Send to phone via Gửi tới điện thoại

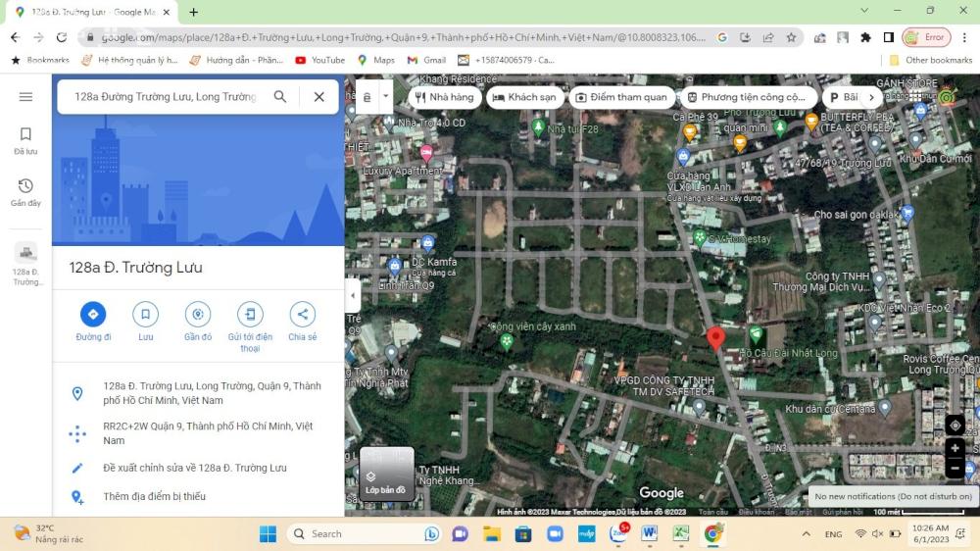click(x=250, y=314)
